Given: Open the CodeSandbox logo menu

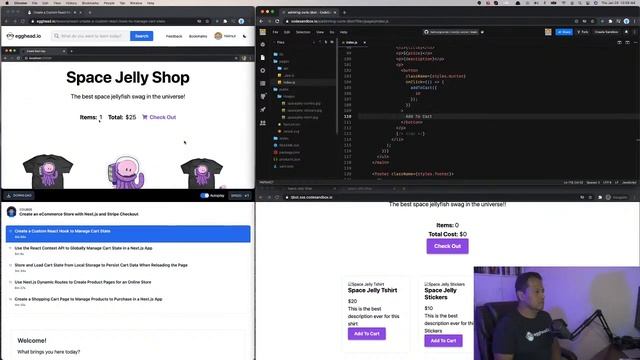Looking at the screenshot, I should click(x=263, y=32).
